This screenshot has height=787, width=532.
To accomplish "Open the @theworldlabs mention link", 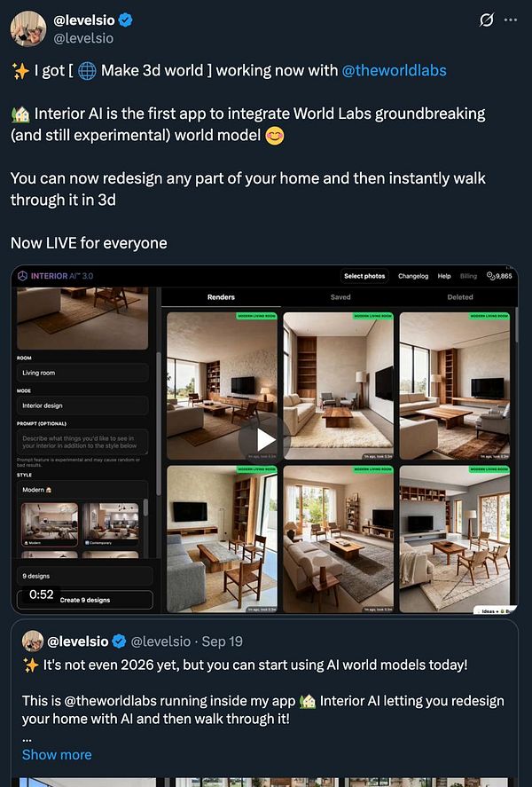I will coord(398,69).
